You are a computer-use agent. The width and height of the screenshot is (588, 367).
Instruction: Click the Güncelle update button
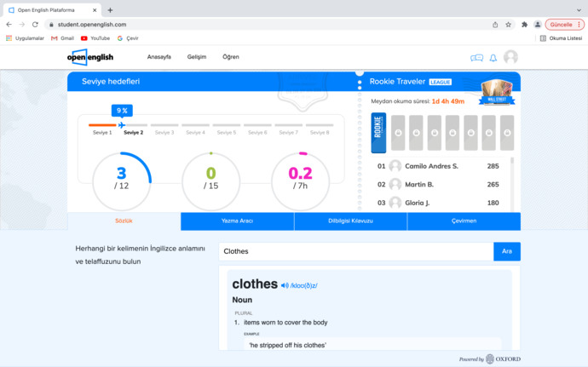pyautogui.click(x=561, y=25)
